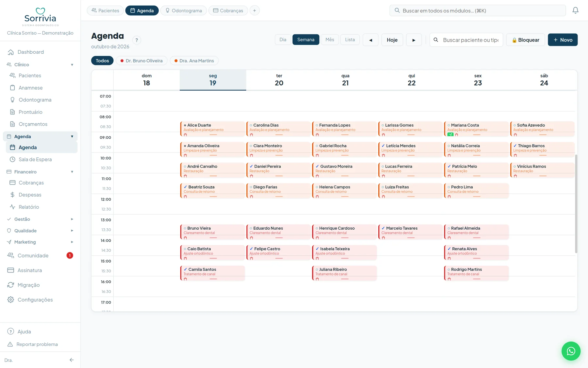
Task: Open the Odontograma top tab
Action: point(183,10)
